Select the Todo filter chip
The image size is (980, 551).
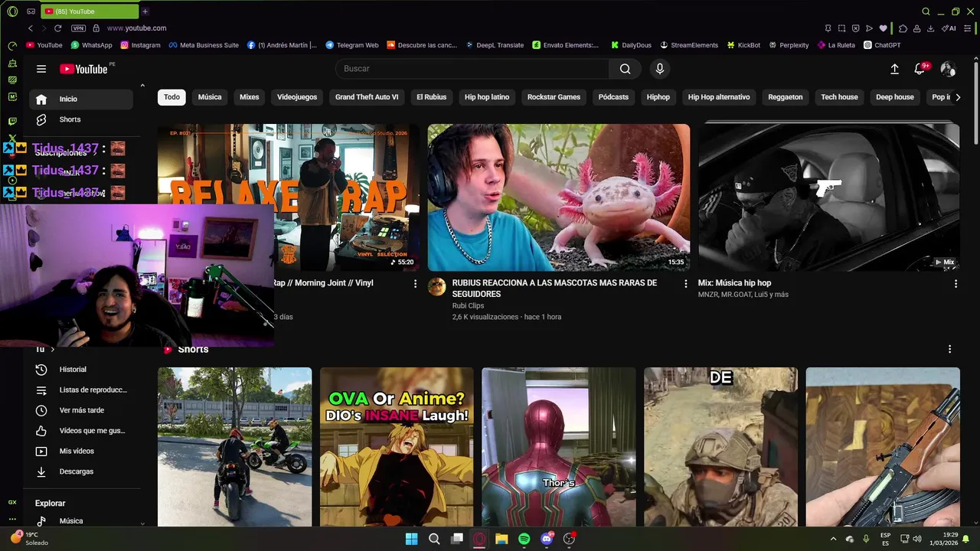pos(171,97)
